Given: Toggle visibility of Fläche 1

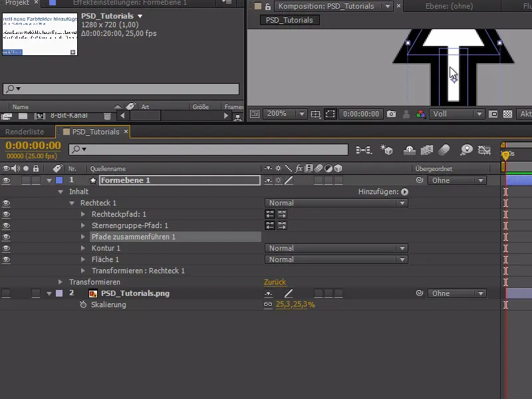Looking at the screenshot, I should click(6, 259).
